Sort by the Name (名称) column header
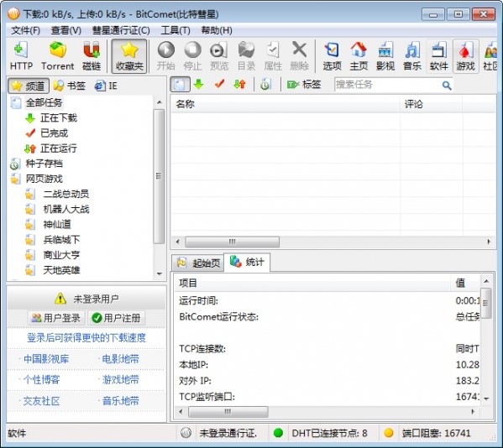 pos(285,104)
